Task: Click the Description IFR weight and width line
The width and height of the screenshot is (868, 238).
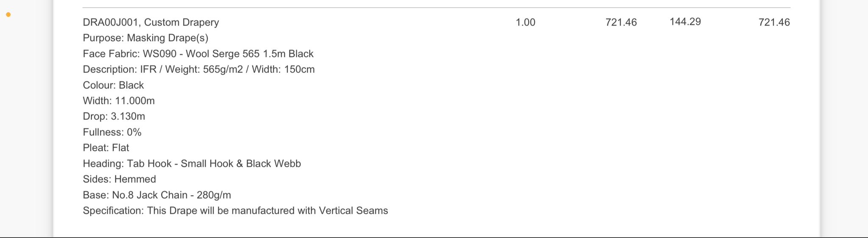Action: [198, 69]
